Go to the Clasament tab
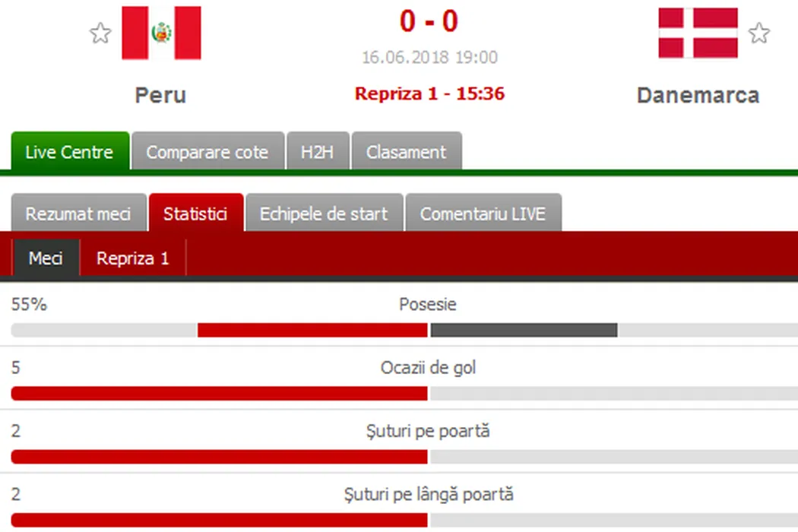 (406, 152)
